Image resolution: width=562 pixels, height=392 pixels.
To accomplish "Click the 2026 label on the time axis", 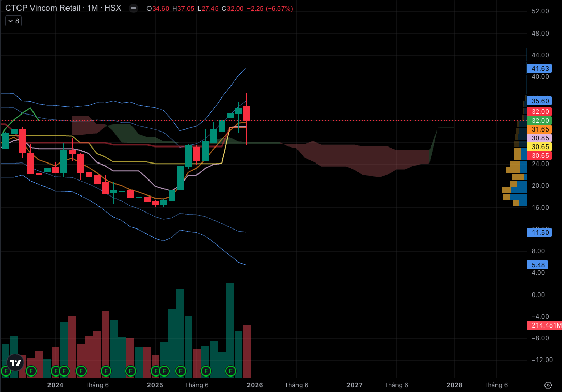I will (255, 385).
